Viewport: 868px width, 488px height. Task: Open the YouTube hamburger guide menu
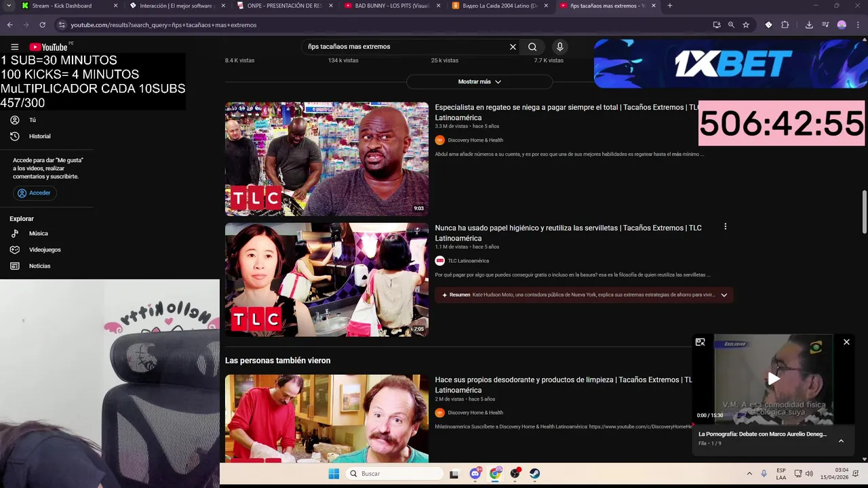(14, 47)
